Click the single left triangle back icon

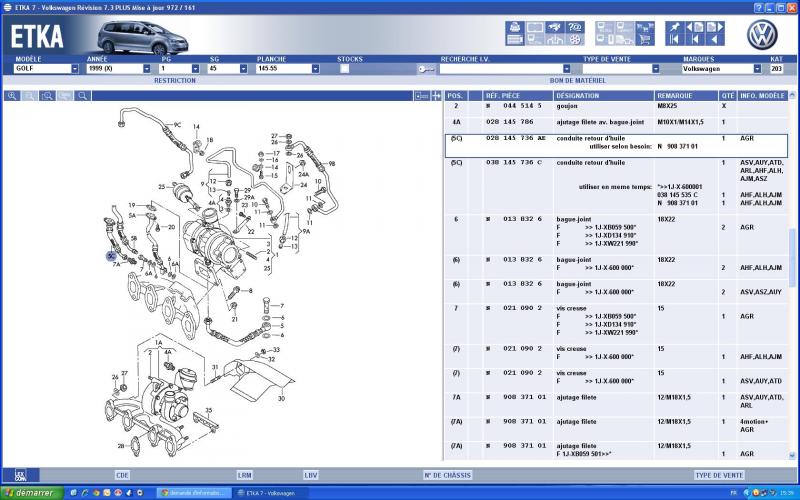click(x=715, y=39)
